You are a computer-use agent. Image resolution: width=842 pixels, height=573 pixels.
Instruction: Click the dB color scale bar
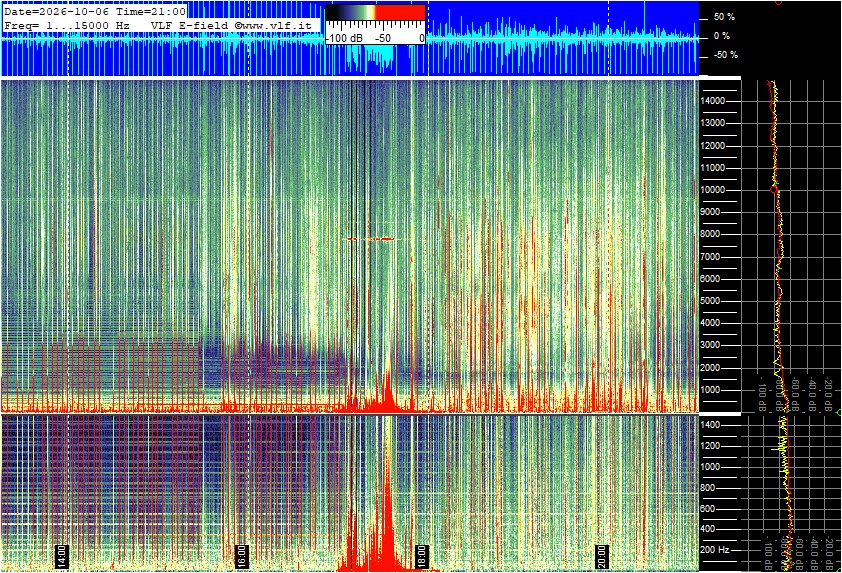tap(375, 13)
